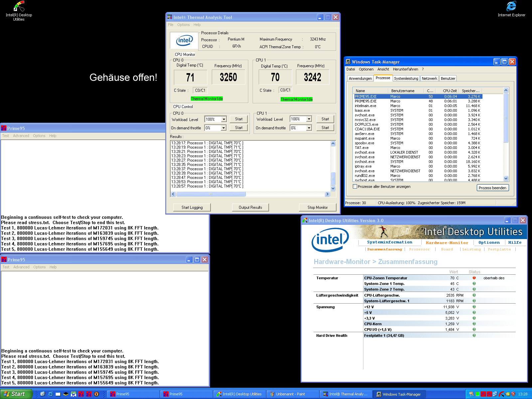Select TAT.exe row in process list
532x399 pixels.
tap(417, 148)
